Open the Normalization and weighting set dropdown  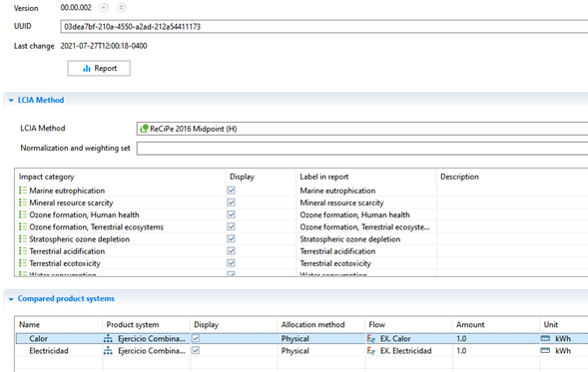[x=361, y=149]
